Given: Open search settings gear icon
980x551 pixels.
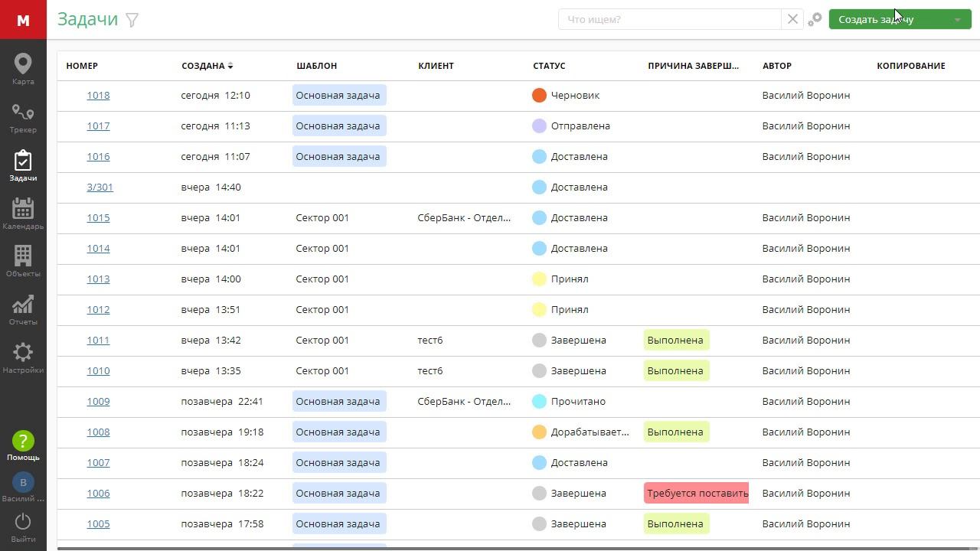Looking at the screenshot, I should click(x=815, y=19).
